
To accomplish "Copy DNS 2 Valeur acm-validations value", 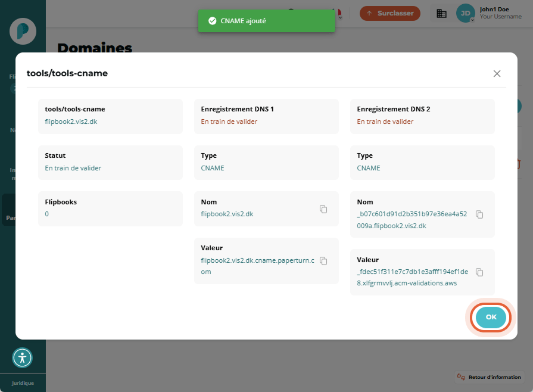I will coord(479,272).
